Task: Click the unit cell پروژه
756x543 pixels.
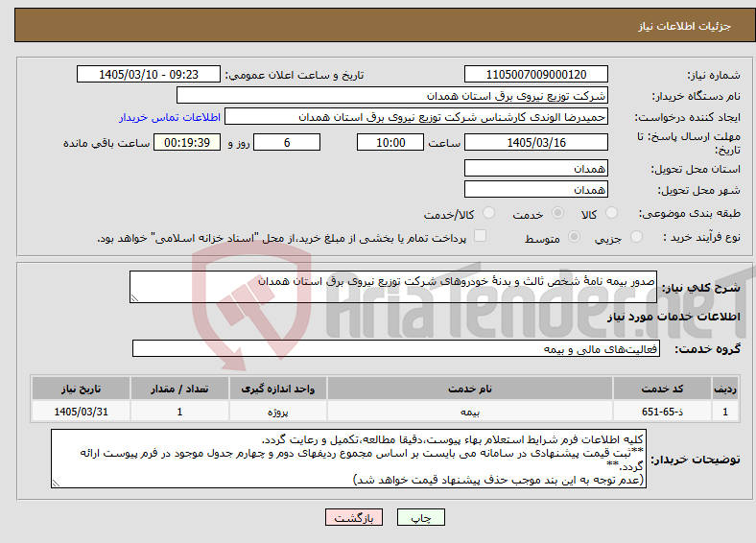Action: click(x=277, y=412)
